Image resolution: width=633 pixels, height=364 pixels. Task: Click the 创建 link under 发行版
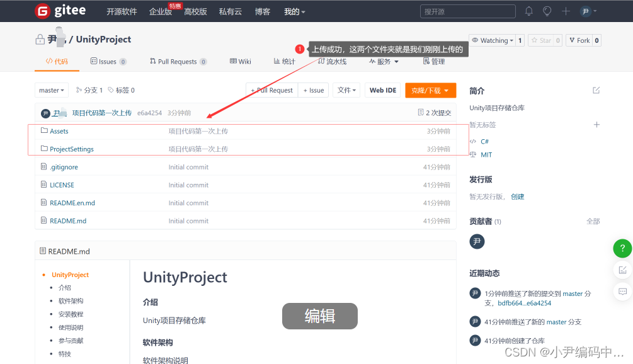tap(517, 196)
